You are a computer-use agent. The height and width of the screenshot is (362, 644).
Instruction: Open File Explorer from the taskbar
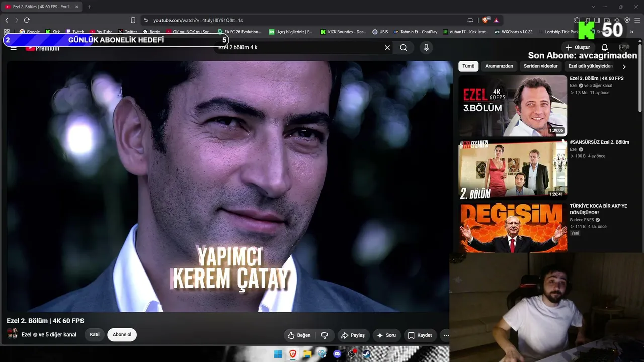tap(307, 354)
